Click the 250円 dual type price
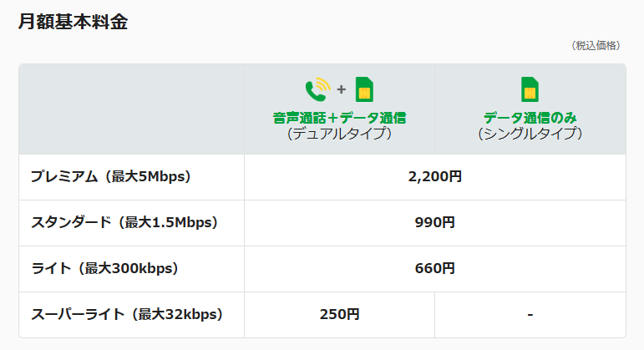 tap(339, 315)
